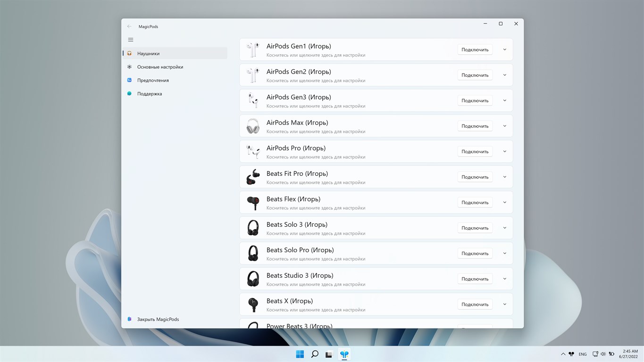Open Windows Start menu

point(300,354)
